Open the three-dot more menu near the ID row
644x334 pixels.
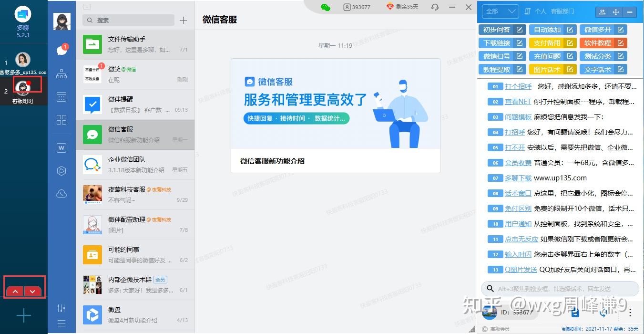pos(631,313)
